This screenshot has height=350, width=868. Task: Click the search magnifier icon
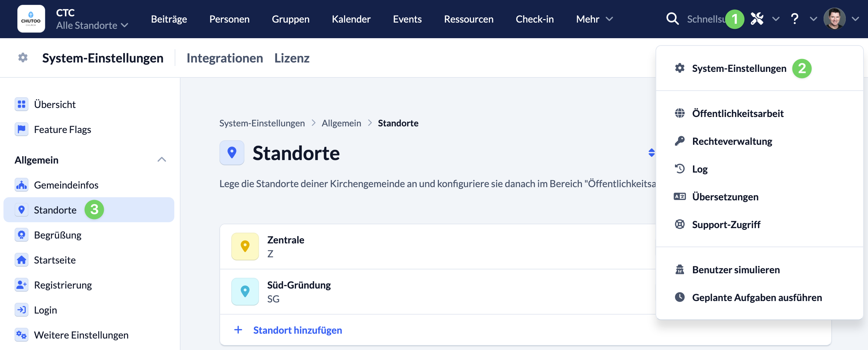coord(672,19)
